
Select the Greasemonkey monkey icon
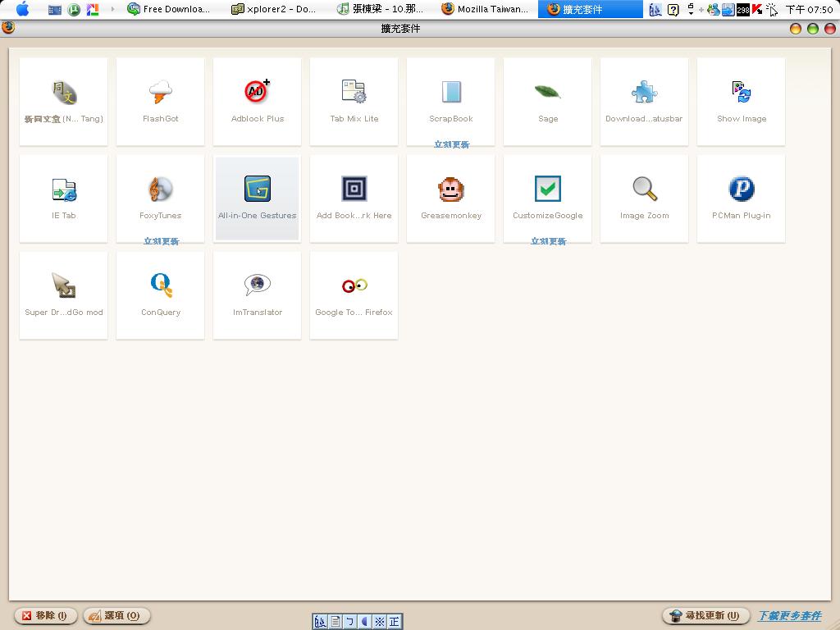(451, 189)
